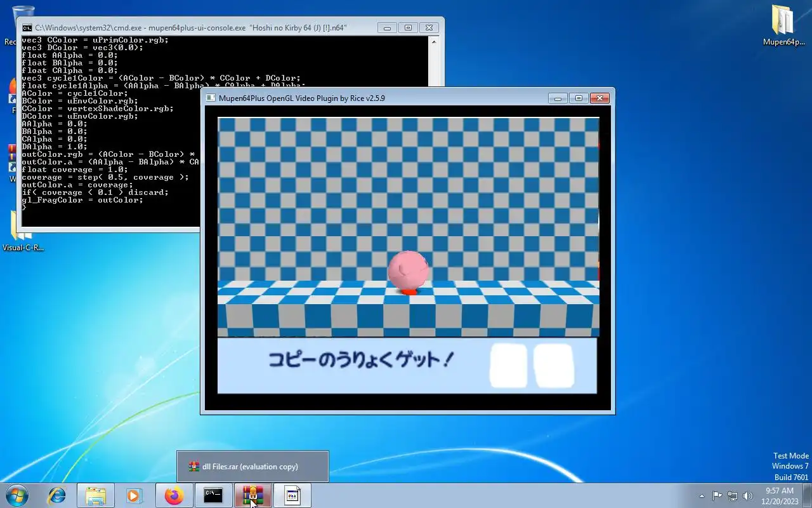Viewport: 812px width, 508px height.
Task: Click the line "vec3 CColor = uPrimColor.rgb;"
Action: point(95,40)
